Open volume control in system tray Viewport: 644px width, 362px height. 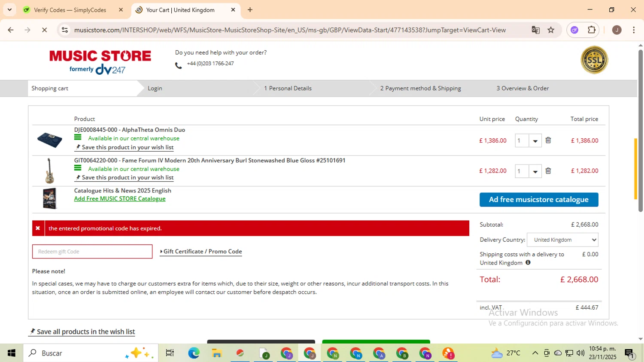tap(580, 353)
